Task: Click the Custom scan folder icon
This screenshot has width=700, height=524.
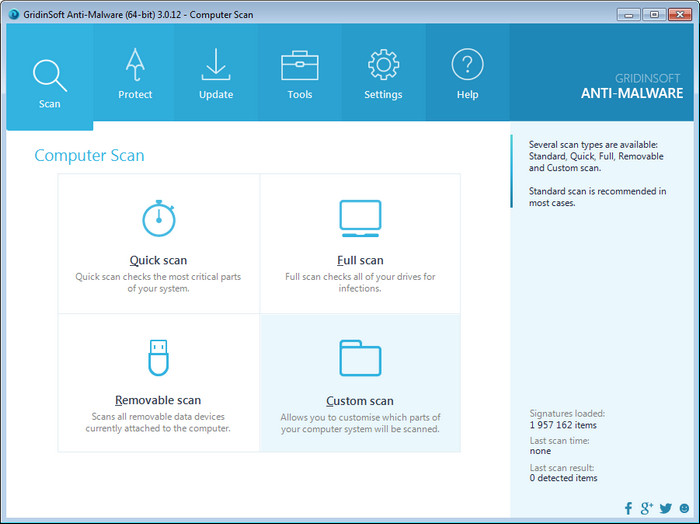Action: 360,358
